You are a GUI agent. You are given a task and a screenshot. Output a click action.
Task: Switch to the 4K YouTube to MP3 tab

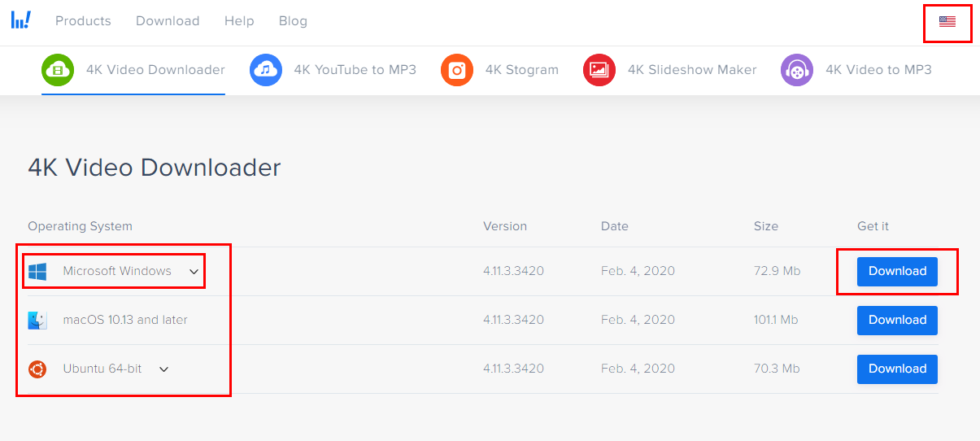pos(333,70)
